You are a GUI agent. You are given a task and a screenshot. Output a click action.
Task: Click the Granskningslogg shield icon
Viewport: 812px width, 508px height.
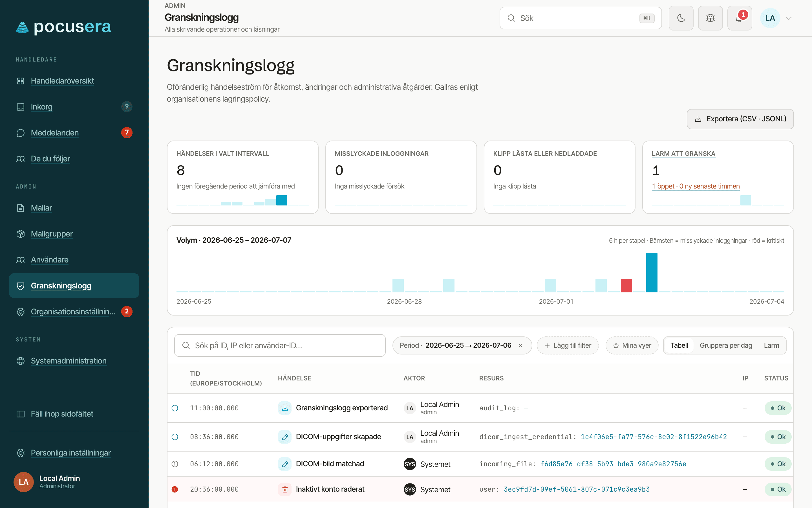[x=21, y=286]
